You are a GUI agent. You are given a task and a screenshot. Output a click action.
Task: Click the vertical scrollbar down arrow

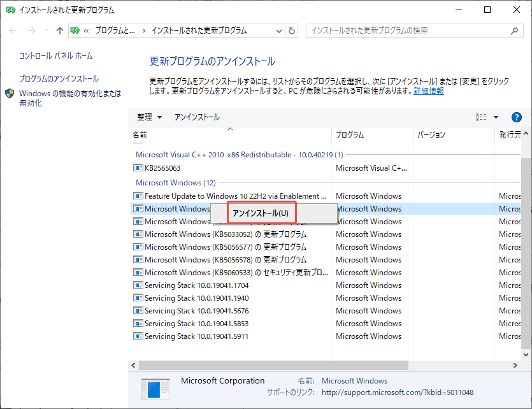(526, 355)
